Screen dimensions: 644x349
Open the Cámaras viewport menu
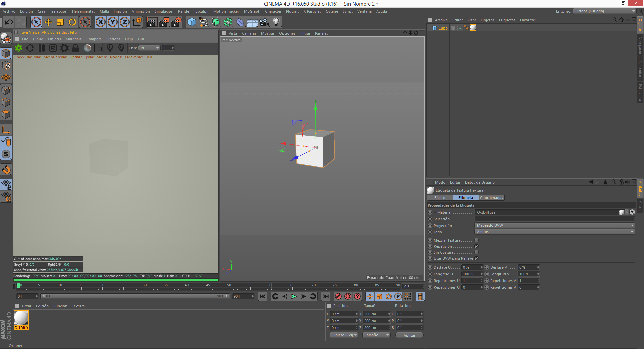click(249, 33)
